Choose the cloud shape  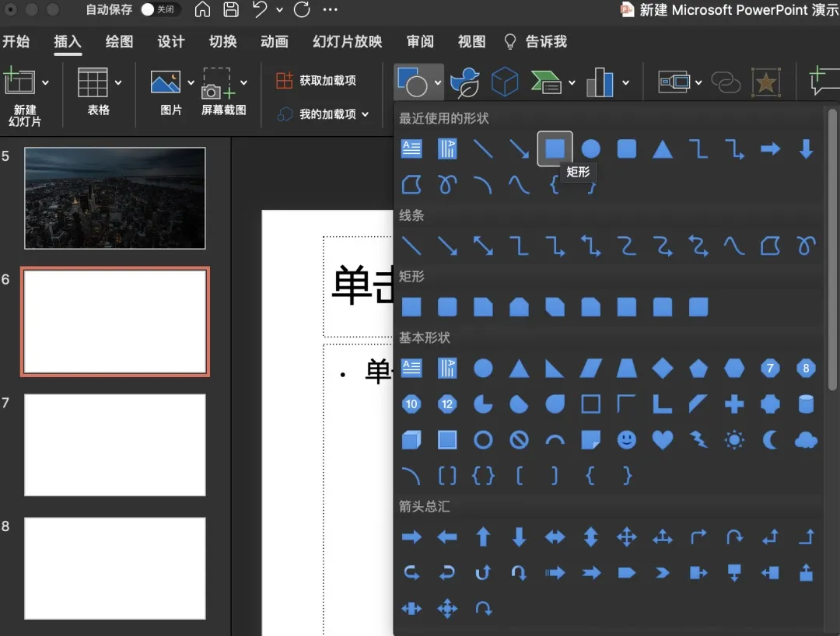(x=806, y=440)
